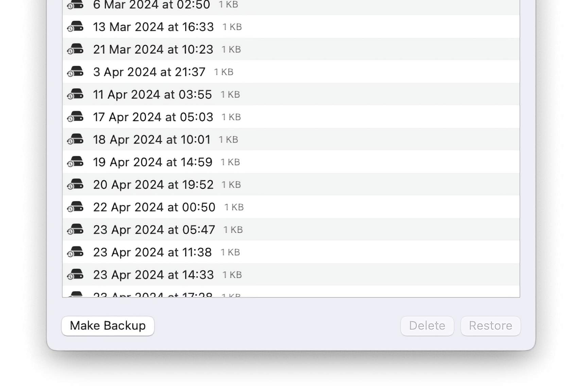Choose the 23 Apr 2024 at 11:38 backup

(152, 252)
